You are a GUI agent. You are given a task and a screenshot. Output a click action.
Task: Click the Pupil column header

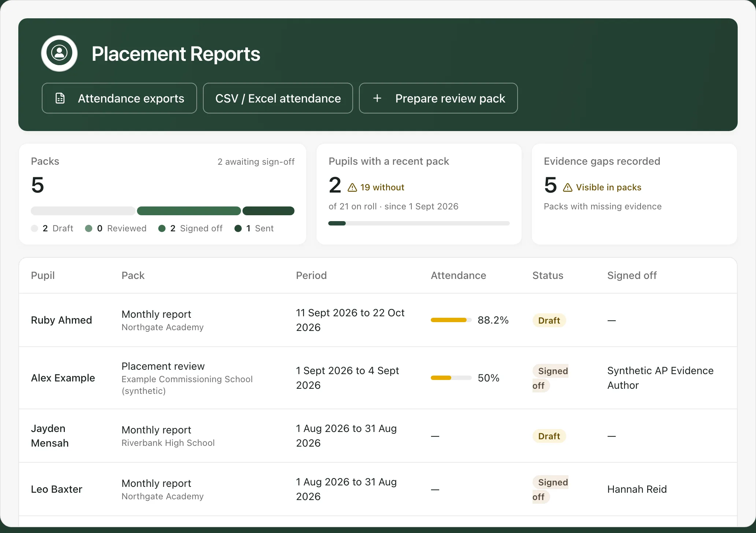43,275
